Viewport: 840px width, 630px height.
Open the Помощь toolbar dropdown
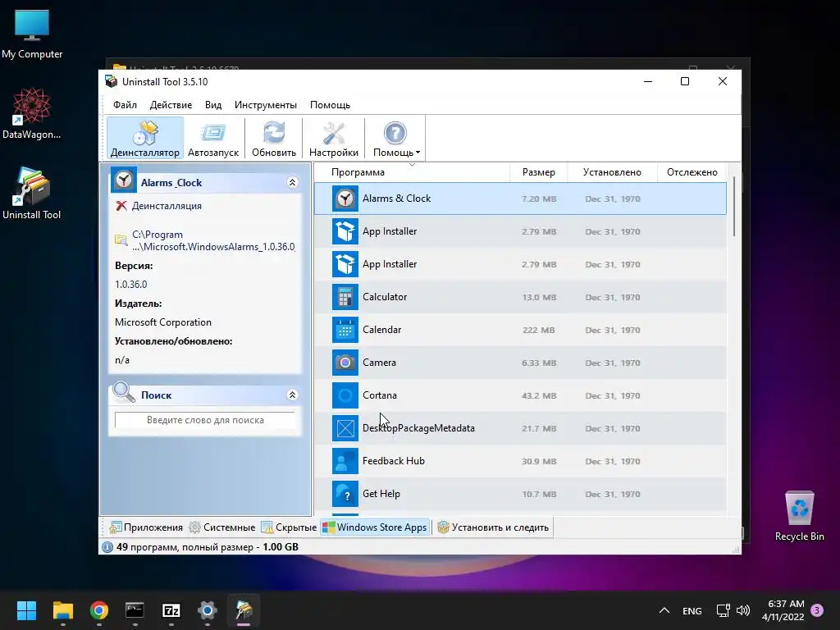tap(395, 139)
